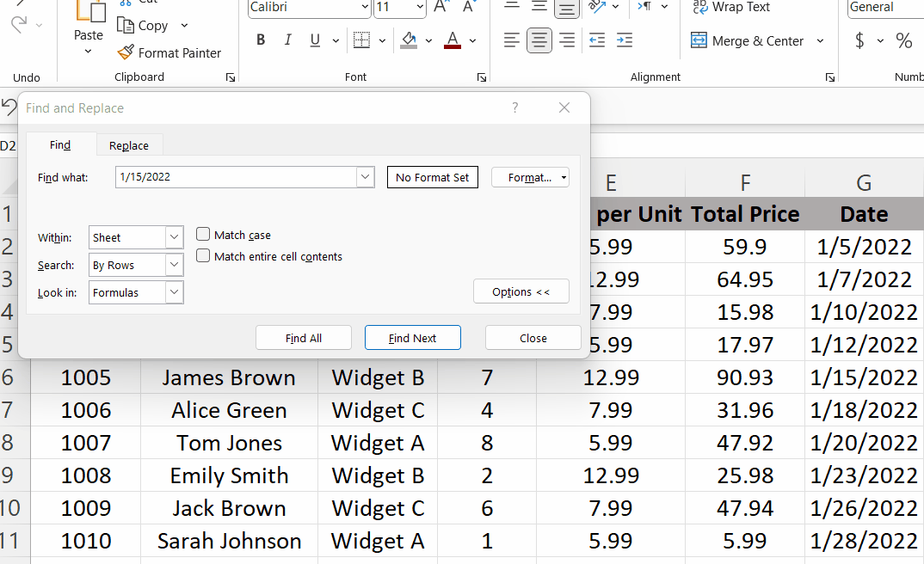Viewport: 924px width, 564px height.
Task: Click the Copy icon in Clipboard group
Action: (x=125, y=25)
